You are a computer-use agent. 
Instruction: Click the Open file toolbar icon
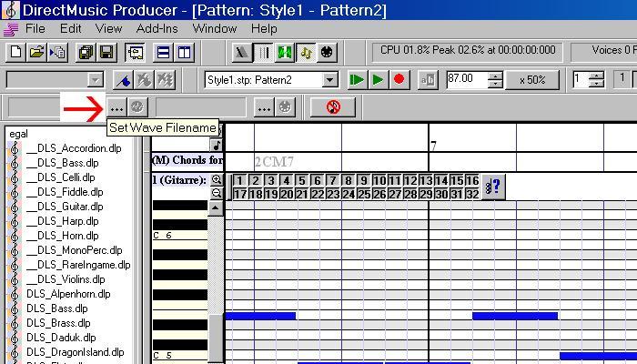tap(36, 53)
